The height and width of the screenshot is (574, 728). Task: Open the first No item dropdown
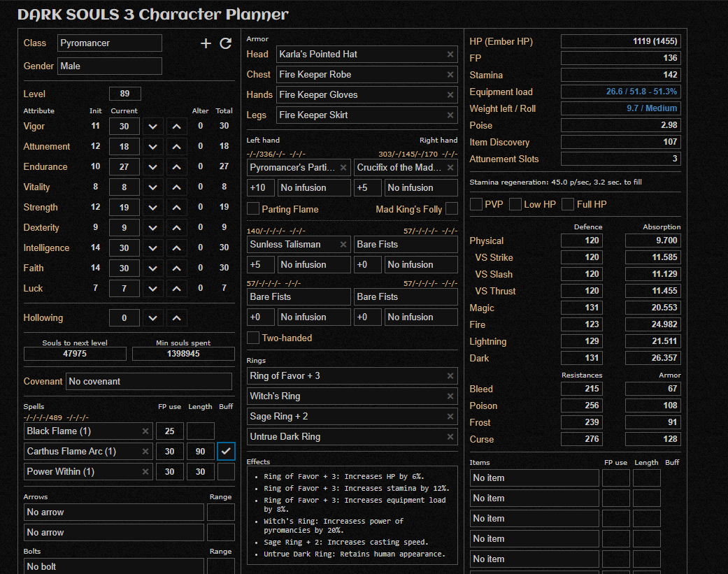tap(534, 478)
